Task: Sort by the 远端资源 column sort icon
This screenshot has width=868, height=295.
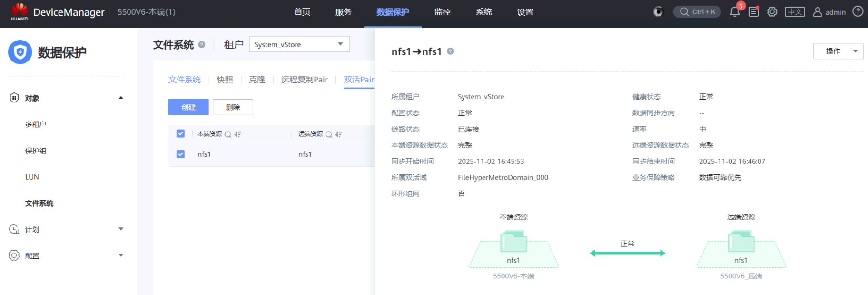Action: (338, 134)
